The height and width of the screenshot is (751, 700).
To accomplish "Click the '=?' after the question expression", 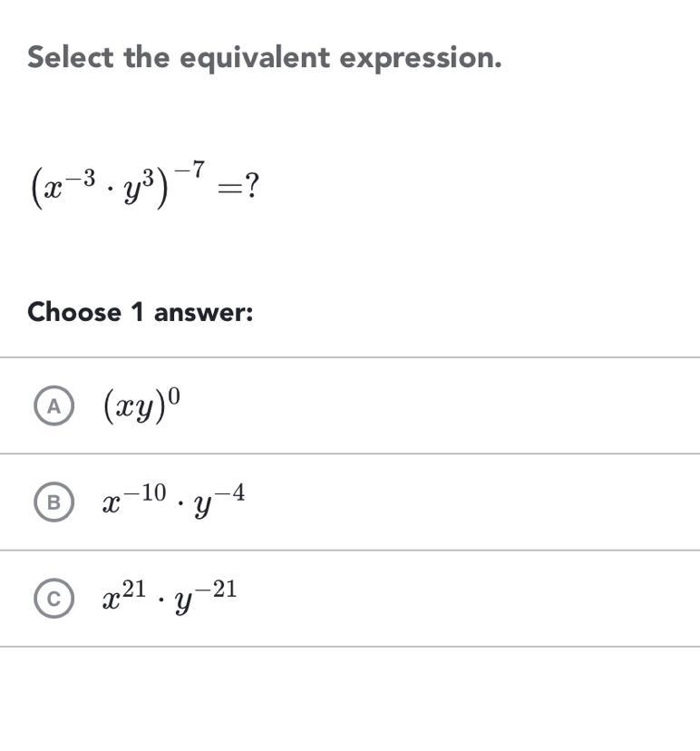I will (x=241, y=186).
